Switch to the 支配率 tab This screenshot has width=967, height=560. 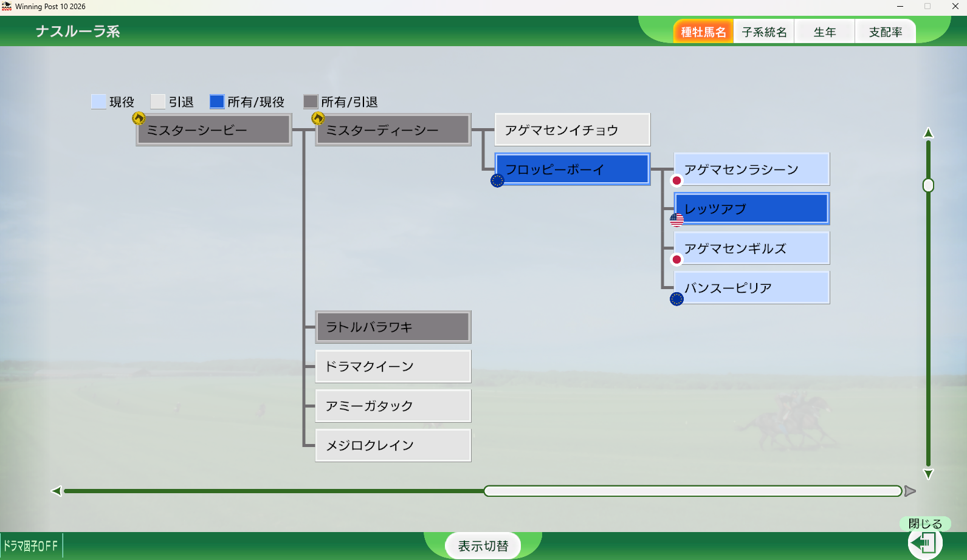click(x=886, y=32)
